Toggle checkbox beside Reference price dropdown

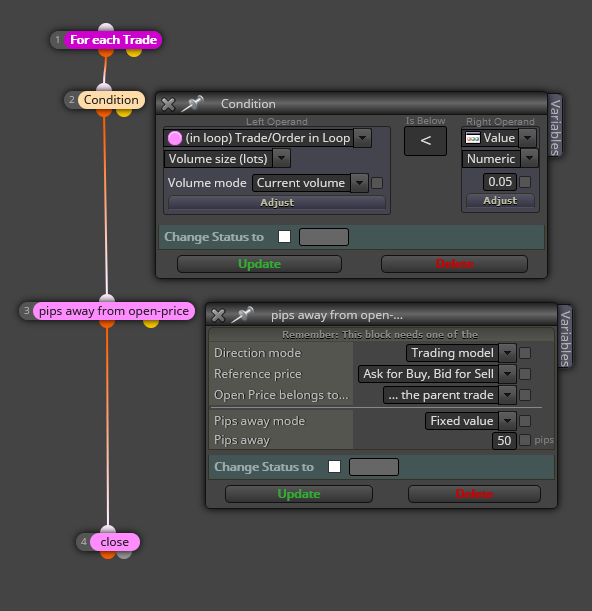point(525,374)
